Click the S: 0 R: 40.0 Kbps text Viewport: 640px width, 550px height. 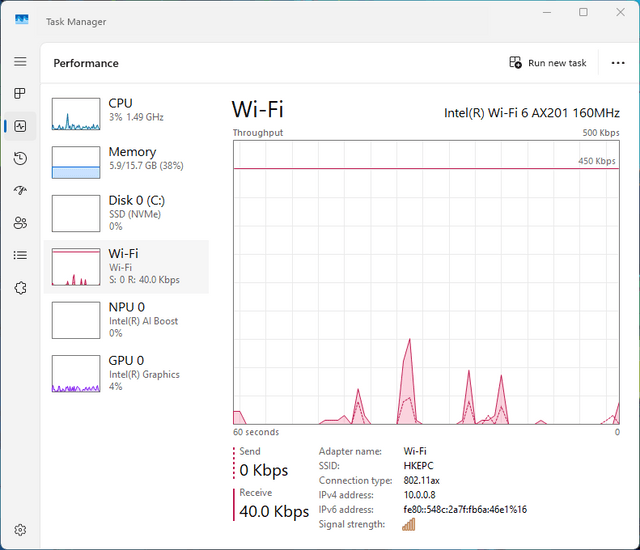[144, 280]
